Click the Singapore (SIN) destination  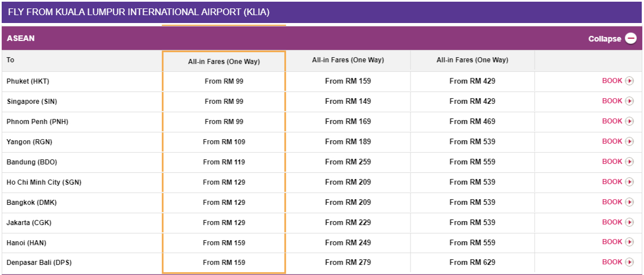(x=32, y=102)
